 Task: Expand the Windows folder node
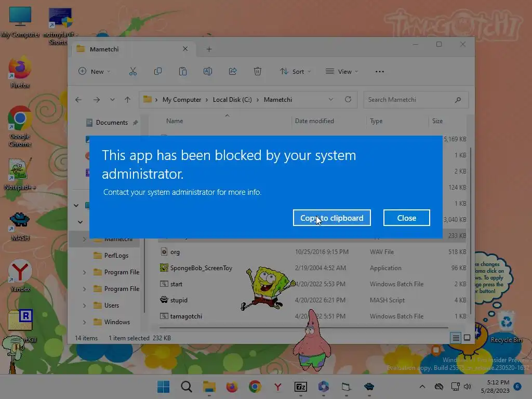(x=84, y=322)
